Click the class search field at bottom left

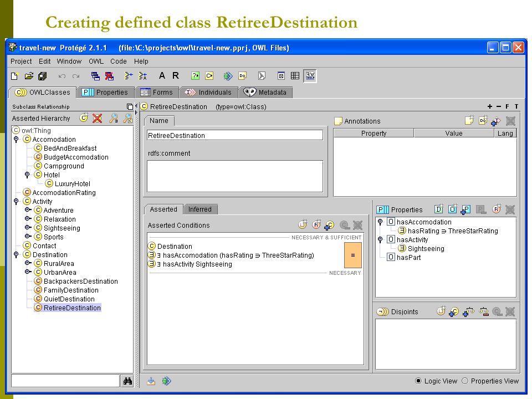tap(65, 381)
